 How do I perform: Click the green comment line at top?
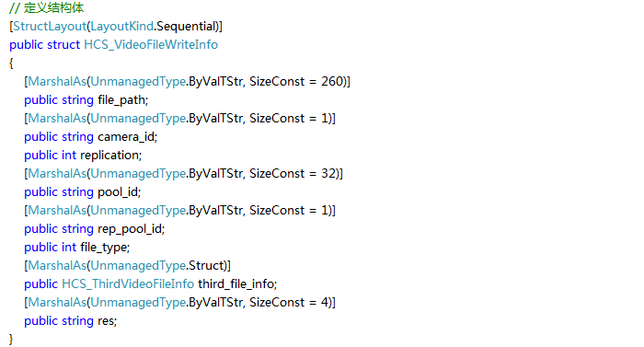tap(47, 7)
